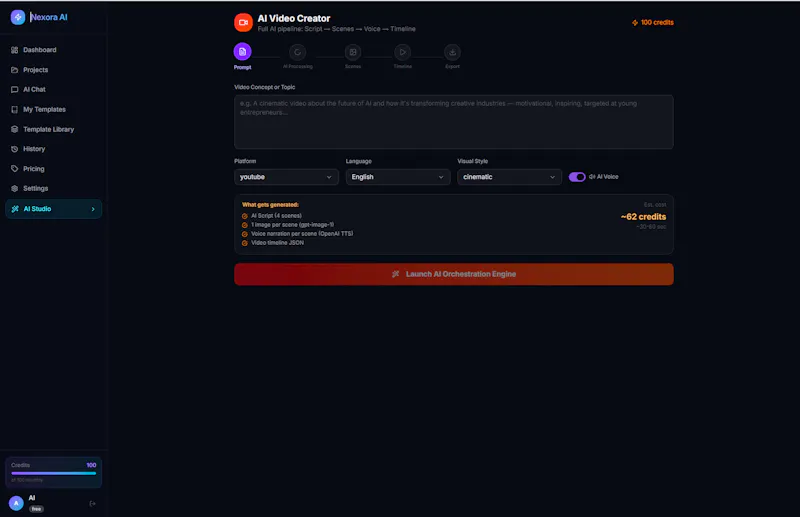Select the Export download step icon
This screenshot has width=800, height=517.
453,52
